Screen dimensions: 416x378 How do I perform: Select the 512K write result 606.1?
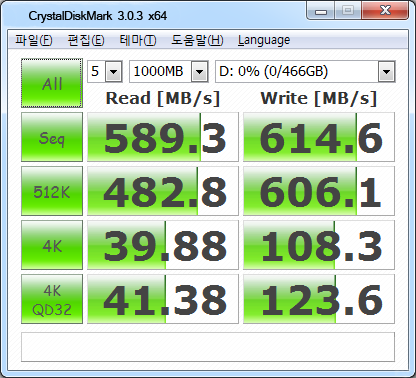[319, 191]
